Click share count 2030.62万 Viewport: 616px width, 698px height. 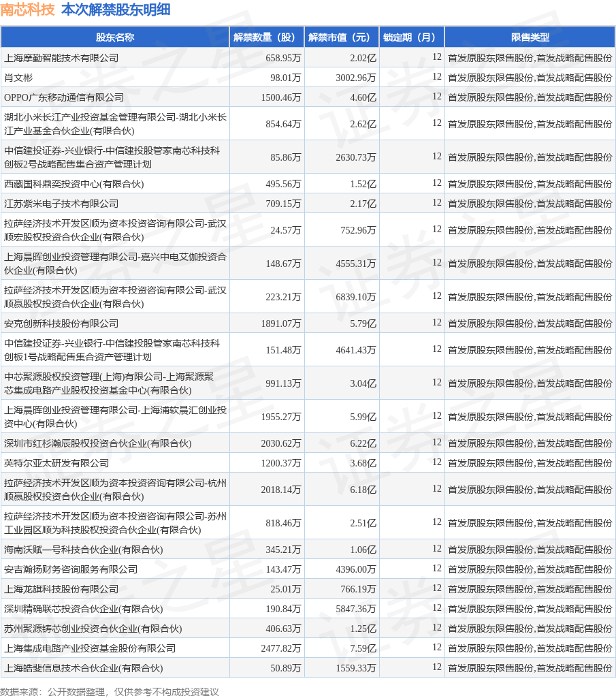pyautogui.click(x=281, y=443)
